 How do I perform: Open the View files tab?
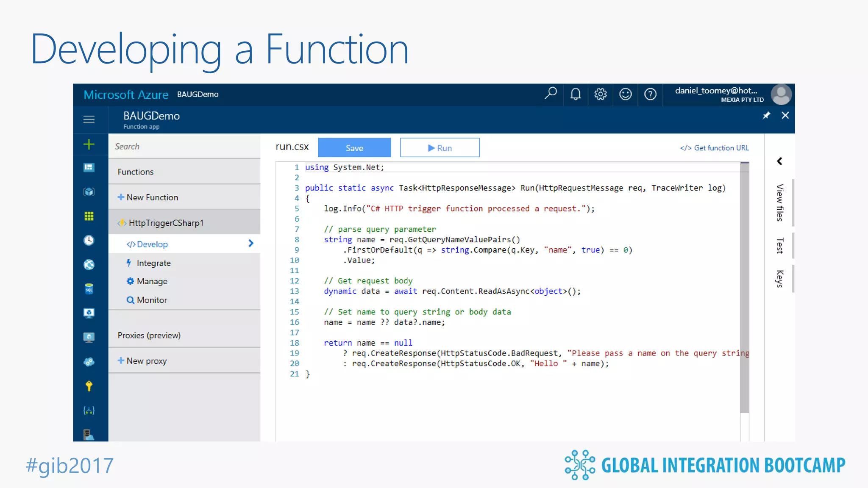[x=779, y=202]
